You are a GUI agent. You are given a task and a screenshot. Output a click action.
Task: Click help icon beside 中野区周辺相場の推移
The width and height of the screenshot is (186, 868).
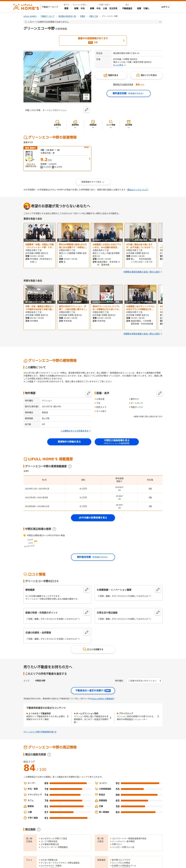54,529
